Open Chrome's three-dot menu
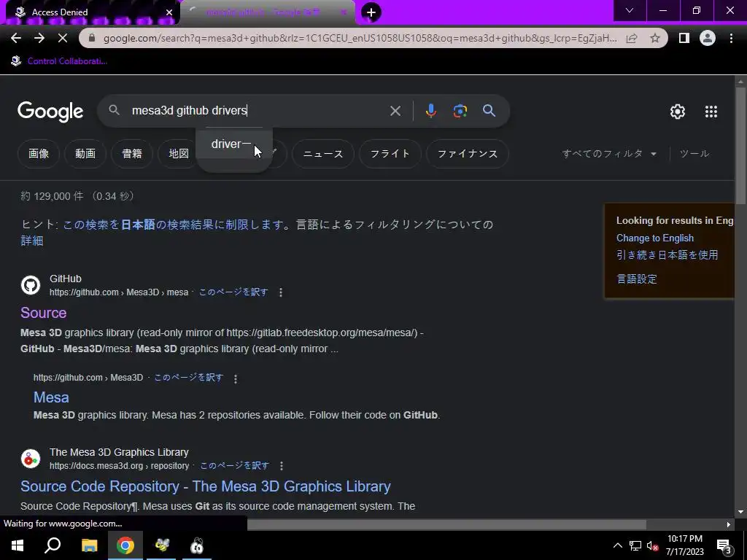The height and width of the screenshot is (560, 747). [x=731, y=38]
